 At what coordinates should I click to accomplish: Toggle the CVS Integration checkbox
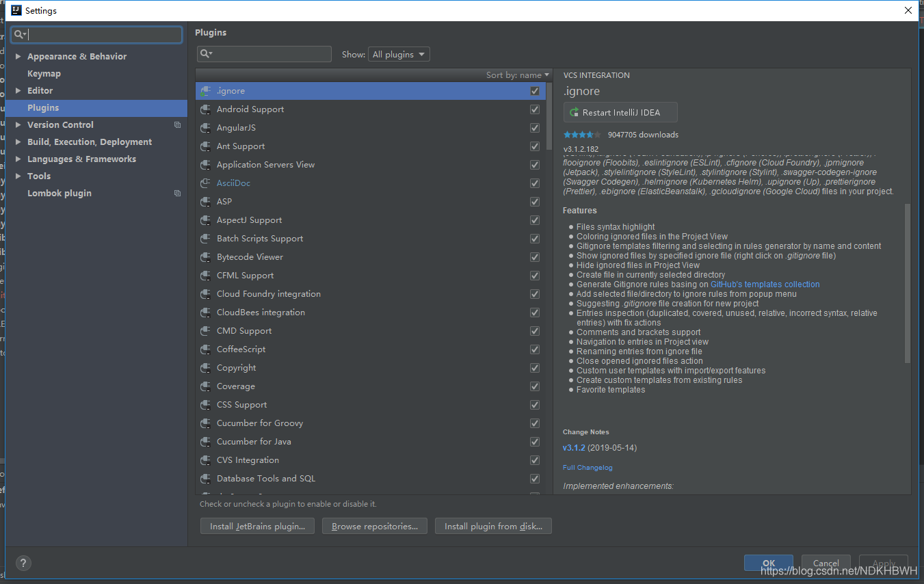click(535, 460)
